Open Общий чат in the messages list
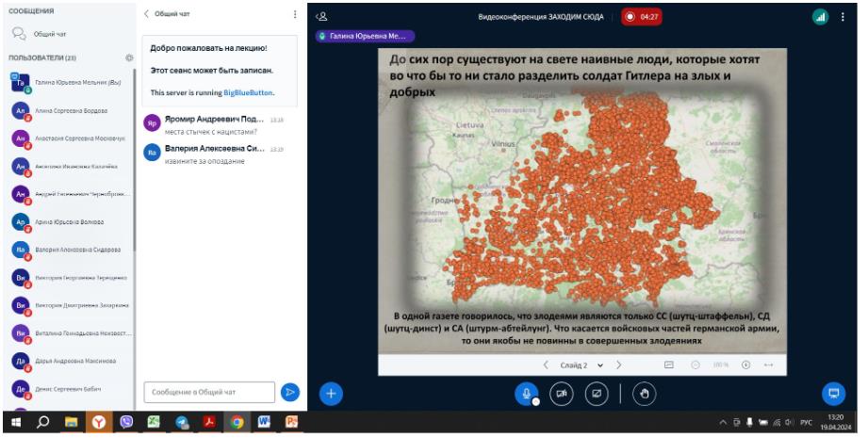Image resolution: width=868 pixels, height=438 pixels. [x=69, y=34]
